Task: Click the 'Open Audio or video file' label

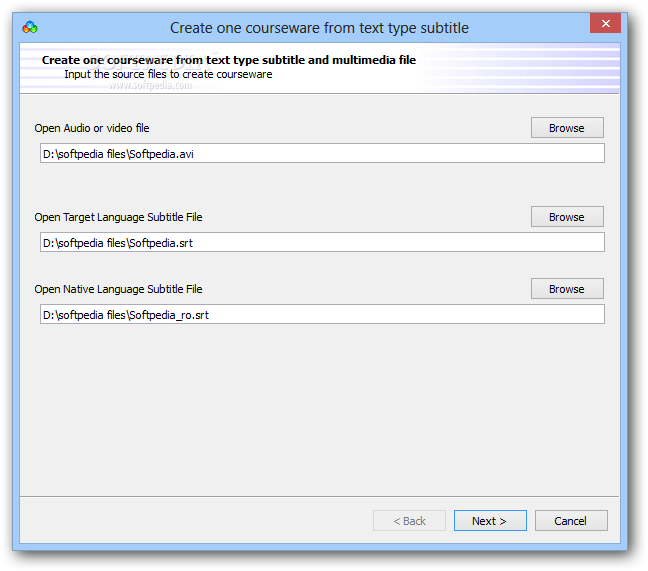Action: pos(92,128)
